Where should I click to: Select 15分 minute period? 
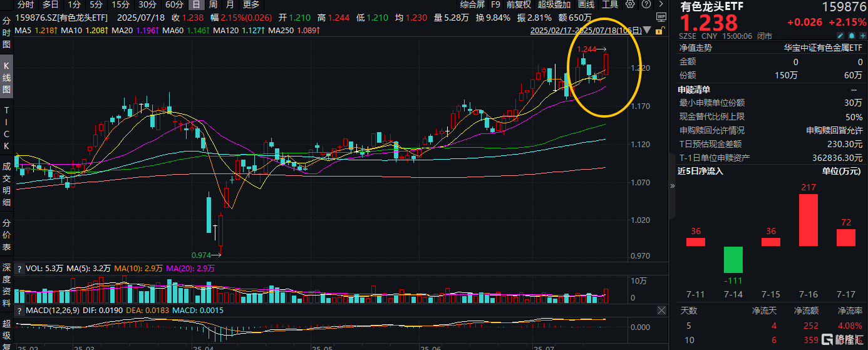pyautogui.click(x=120, y=4)
